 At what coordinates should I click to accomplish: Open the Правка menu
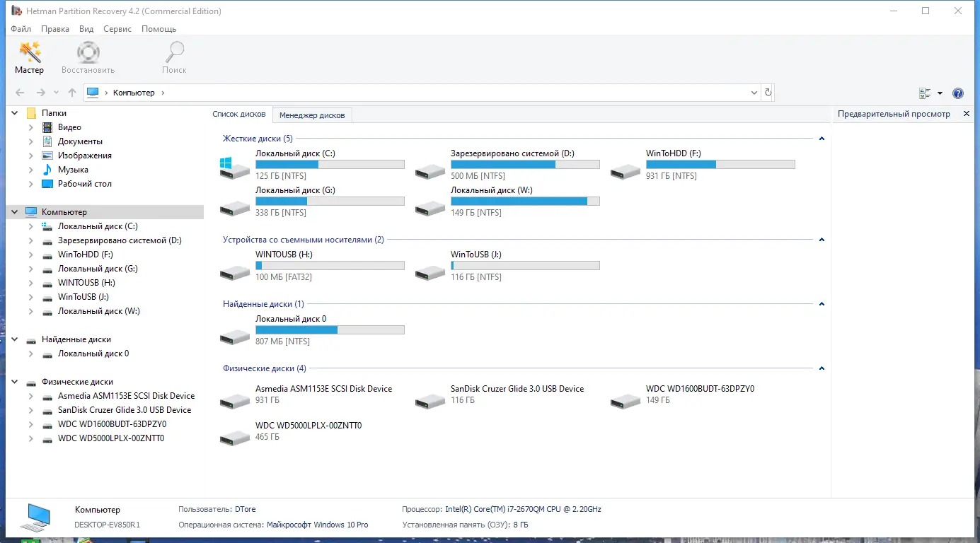pos(55,29)
